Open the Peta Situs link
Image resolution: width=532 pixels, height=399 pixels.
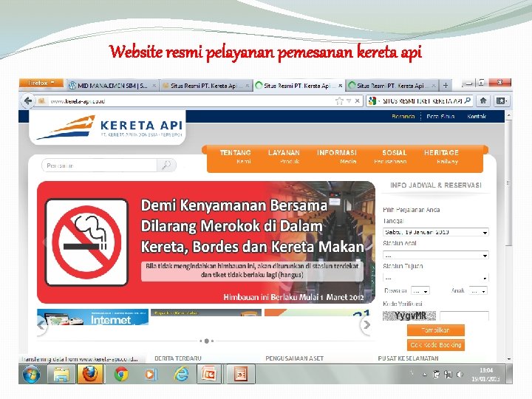[440, 117]
